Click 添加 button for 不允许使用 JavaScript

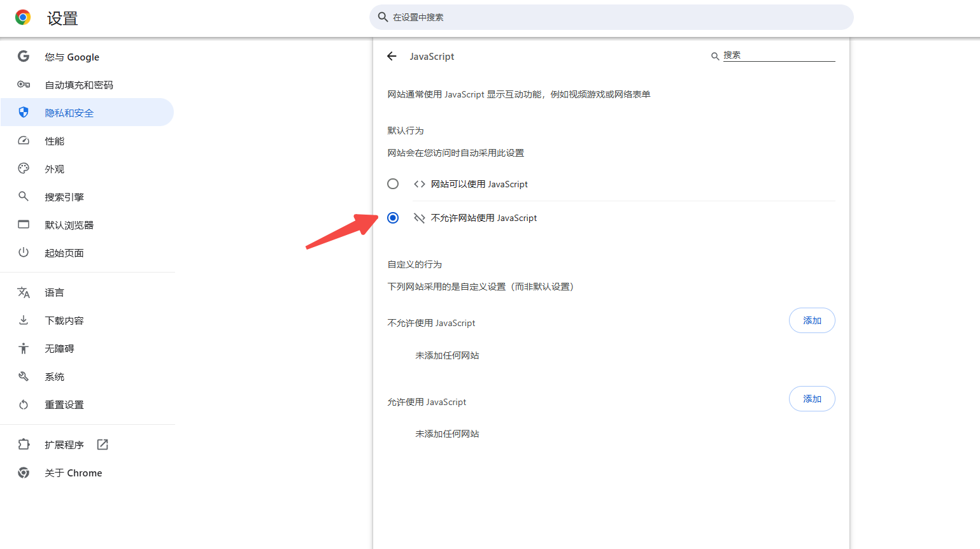(812, 320)
